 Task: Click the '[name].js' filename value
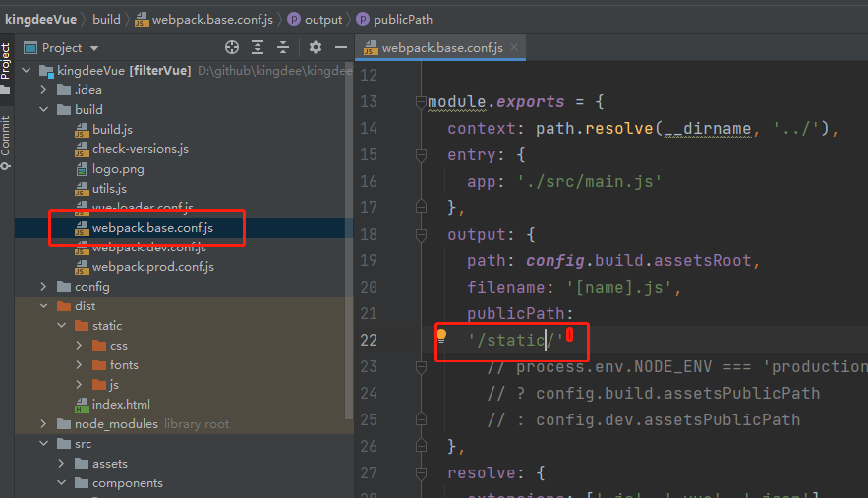pyautogui.click(x=619, y=288)
